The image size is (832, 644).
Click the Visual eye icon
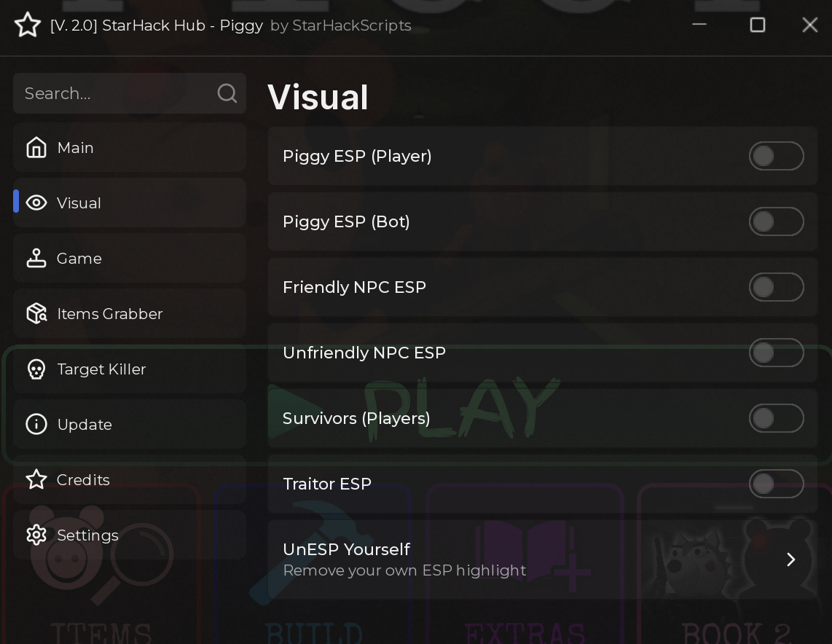(36, 203)
